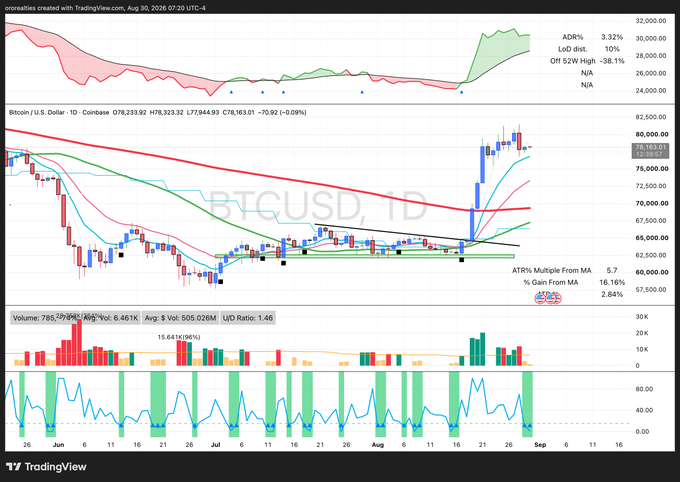Click the current price tag with countdown 12:39:57

pos(651,151)
